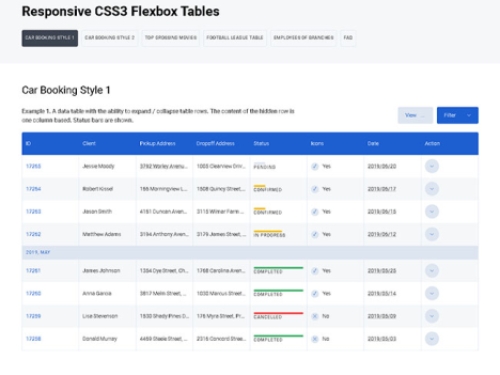This screenshot has height=375, width=500.
Task: Click the check icon in Jesse Moody's row
Action: [x=315, y=166]
